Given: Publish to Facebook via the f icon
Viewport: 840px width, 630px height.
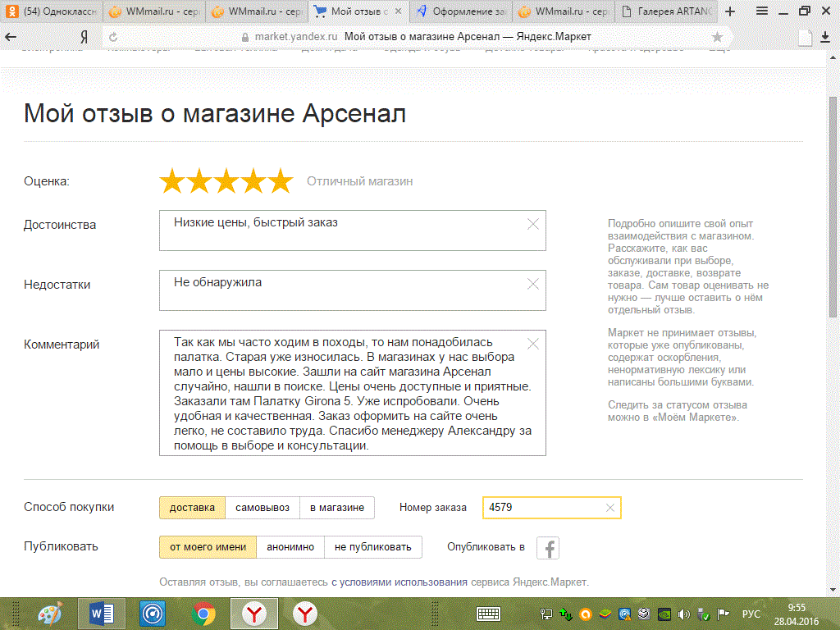Looking at the screenshot, I should [x=548, y=547].
